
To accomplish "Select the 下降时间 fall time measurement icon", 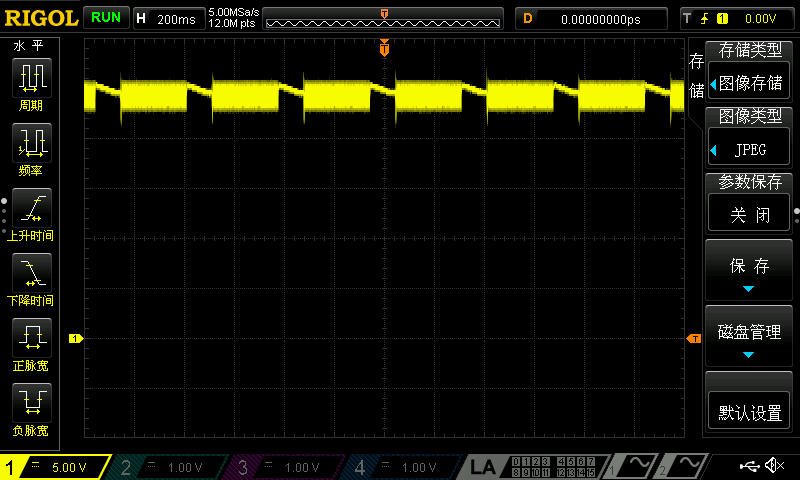I will coord(31,272).
